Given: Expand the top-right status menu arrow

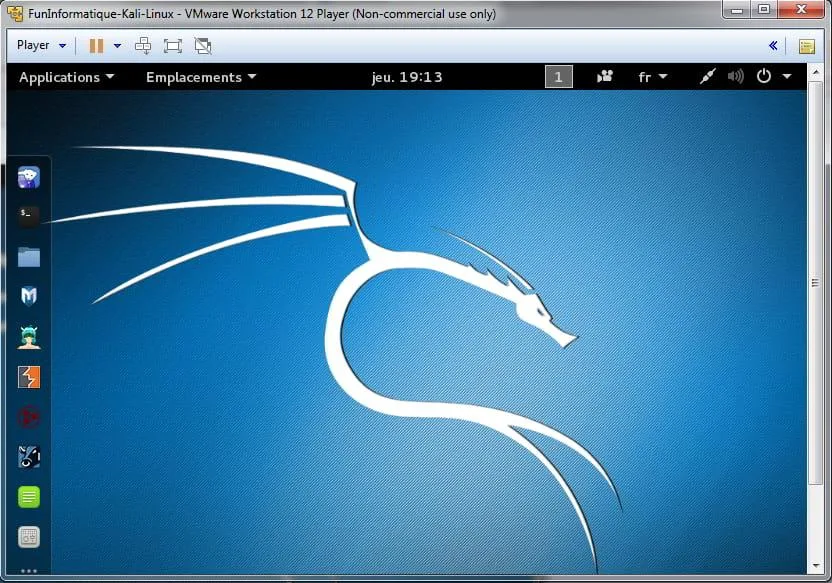Looking at the screenshot, I should [785, 76].
